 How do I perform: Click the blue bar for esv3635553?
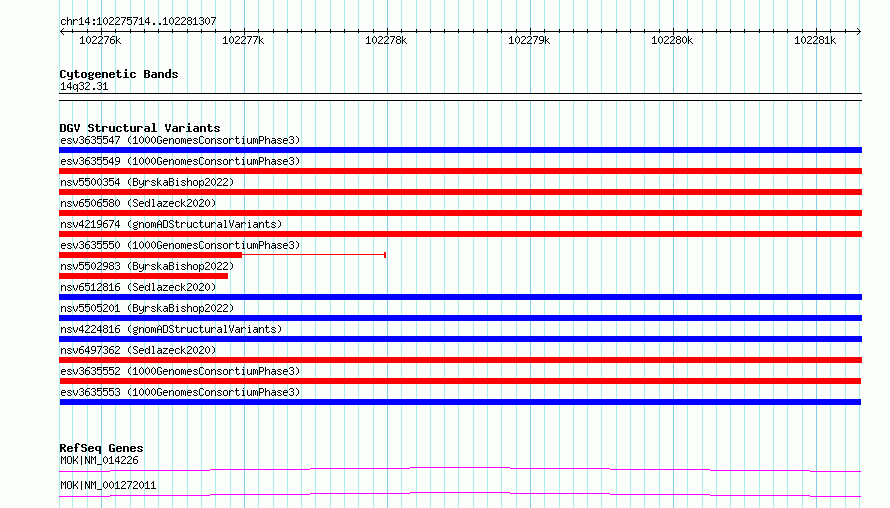click(460, 402)
